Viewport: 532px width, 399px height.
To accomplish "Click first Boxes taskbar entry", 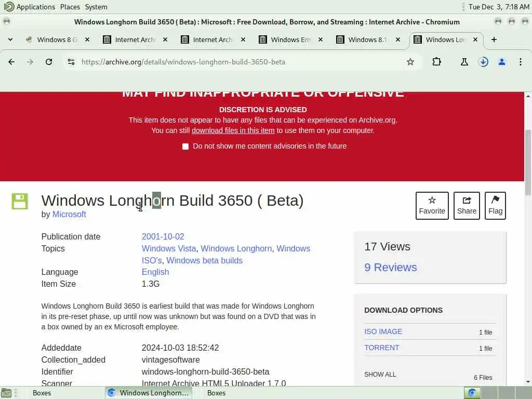I will pos(42,393).
